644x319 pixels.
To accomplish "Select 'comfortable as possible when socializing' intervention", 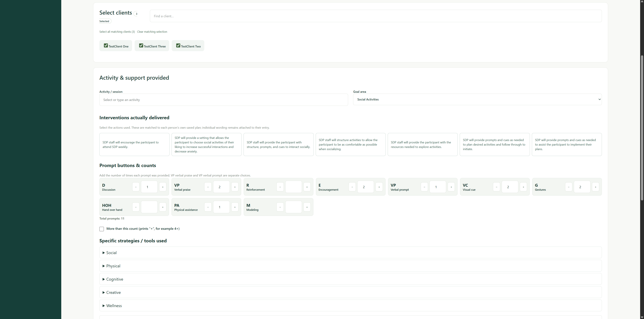I will click(350, 144).
